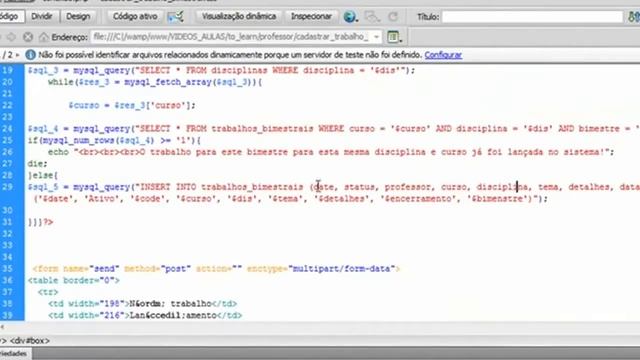Click the Endereço address field
640x360 pixels.
(x=231, y=37)
